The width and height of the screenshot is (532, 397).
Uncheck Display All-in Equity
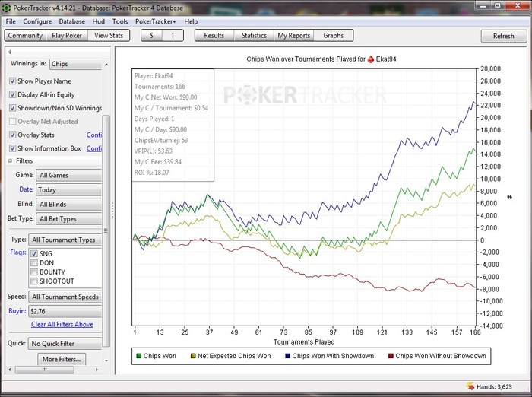(13, 94)
